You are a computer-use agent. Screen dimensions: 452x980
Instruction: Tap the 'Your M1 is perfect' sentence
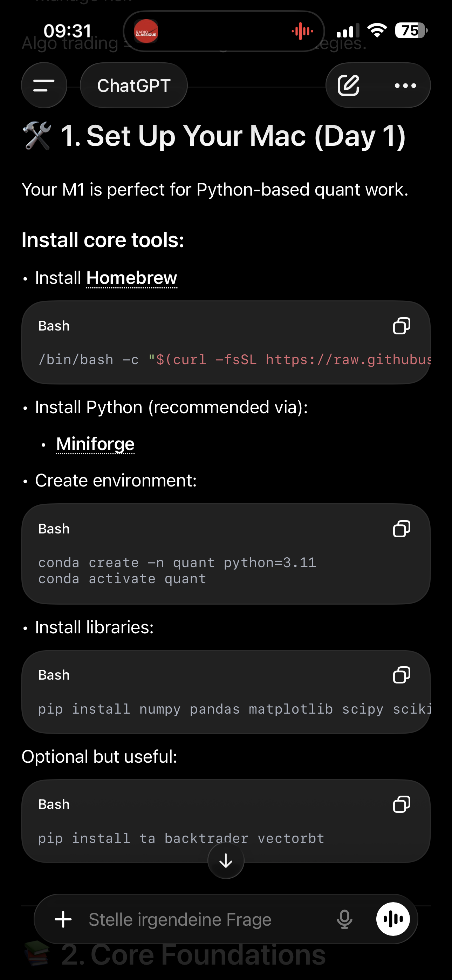215,190
